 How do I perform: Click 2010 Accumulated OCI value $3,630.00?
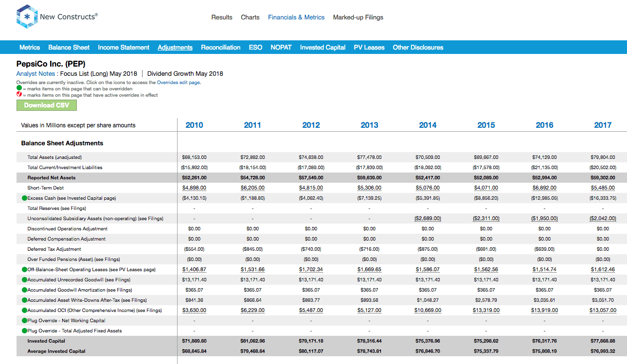[x=194, y=311]
